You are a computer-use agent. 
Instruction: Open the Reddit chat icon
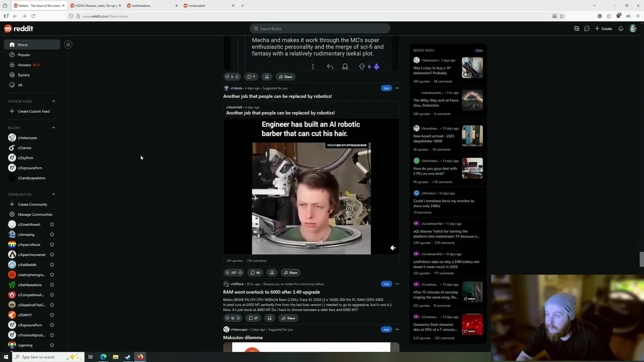coord(587,29)
